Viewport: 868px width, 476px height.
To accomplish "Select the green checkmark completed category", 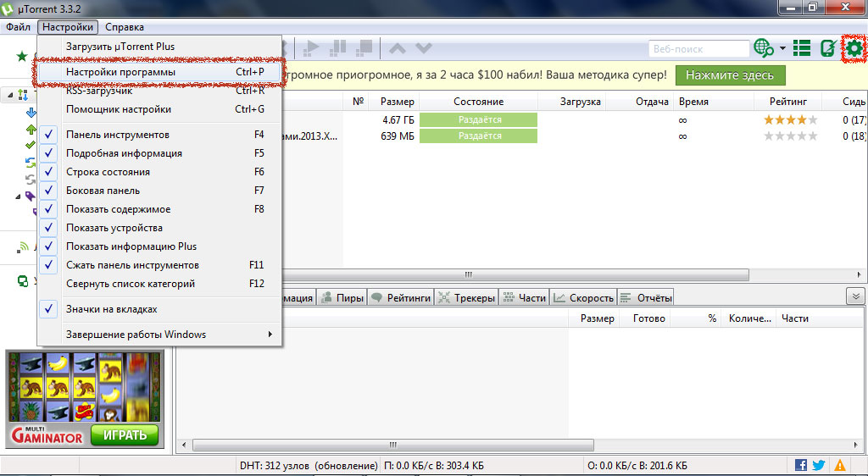I will pyautogui.click(x=31, y=146).
